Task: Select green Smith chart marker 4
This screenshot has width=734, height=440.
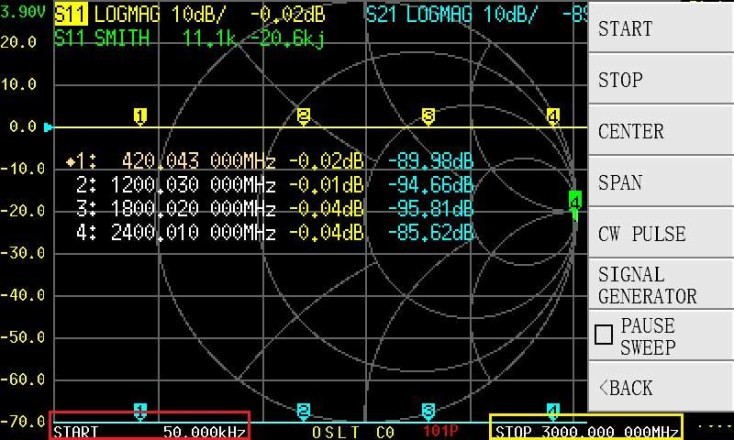Action: tap(575, 202)
